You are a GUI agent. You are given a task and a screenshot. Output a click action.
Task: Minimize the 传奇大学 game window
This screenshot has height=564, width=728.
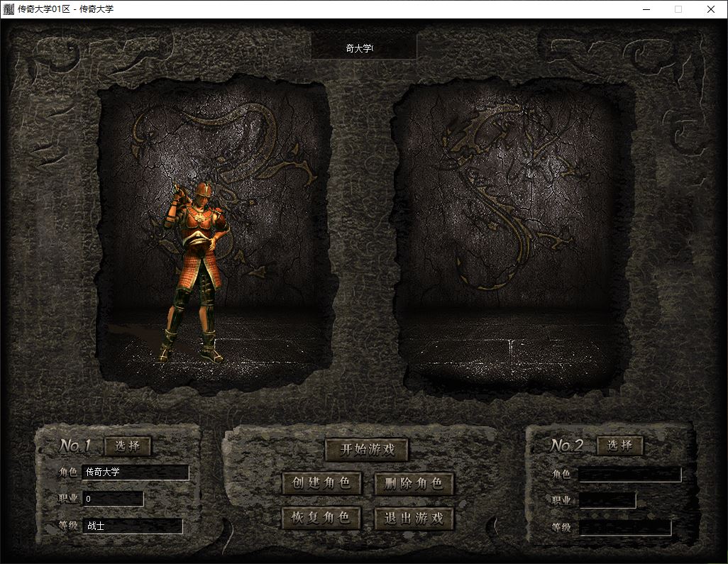(646, 9)
